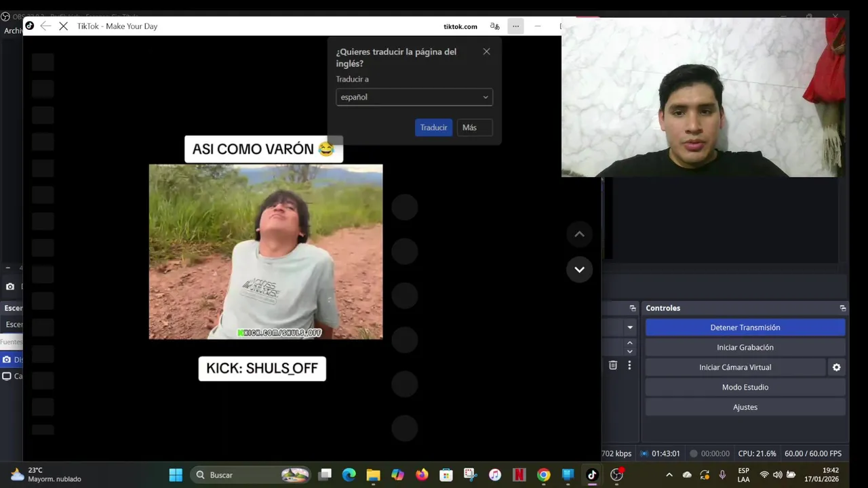Open weather widget showing 23°C
Viewport: 868px width, 488px height.
46,475
